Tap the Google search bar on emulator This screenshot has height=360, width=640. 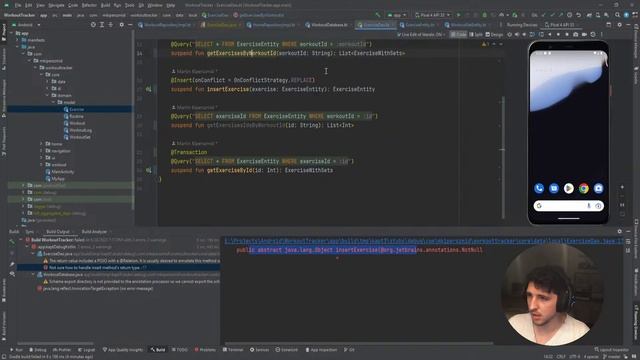pyautogui.click(x=569, y=206)
